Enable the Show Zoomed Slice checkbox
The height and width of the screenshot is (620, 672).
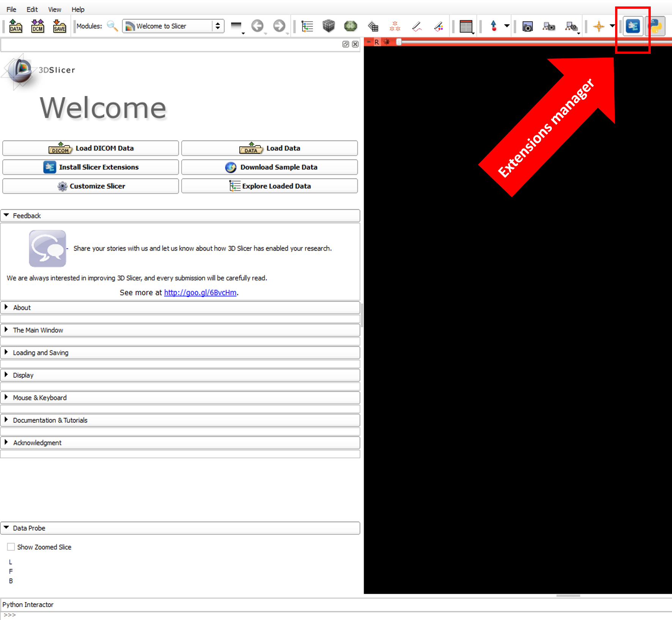(x=11, y=547)
